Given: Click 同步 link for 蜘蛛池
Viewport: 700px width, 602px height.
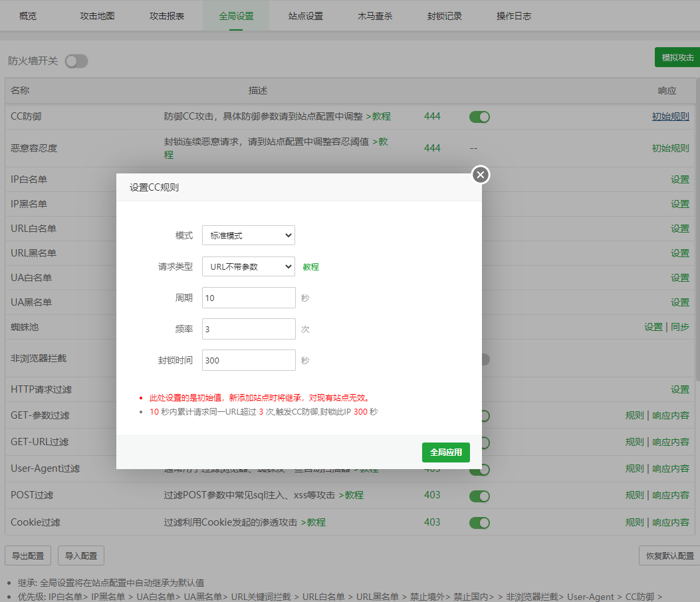Looking at the screenshot, I should tap(680, 327).
